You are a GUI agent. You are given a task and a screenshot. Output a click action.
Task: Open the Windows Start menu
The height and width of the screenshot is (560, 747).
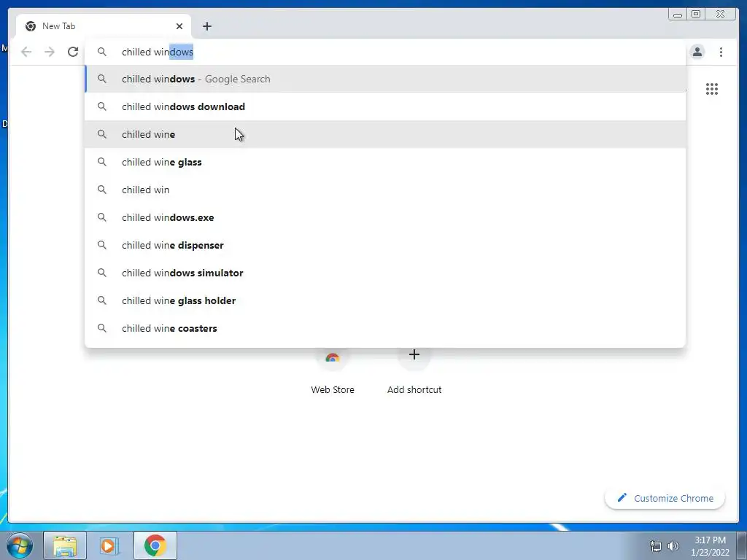[20, 545]
